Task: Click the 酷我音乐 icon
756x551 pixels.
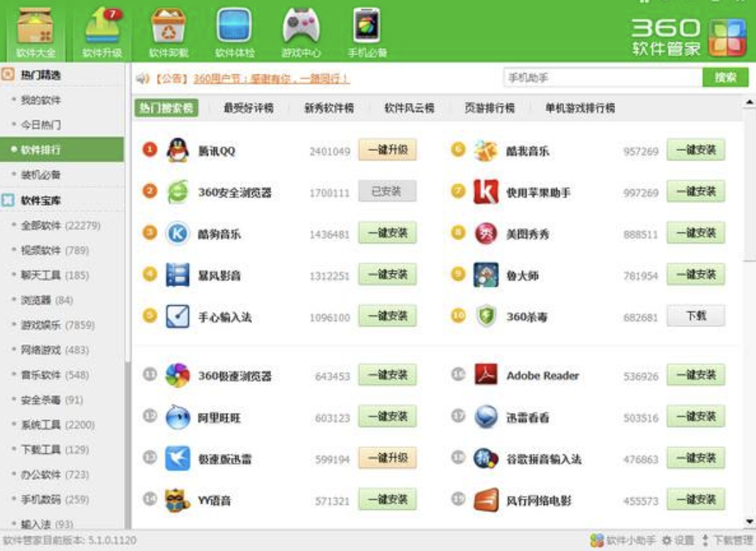Action: pyautogui.click(x=486, y=151)
